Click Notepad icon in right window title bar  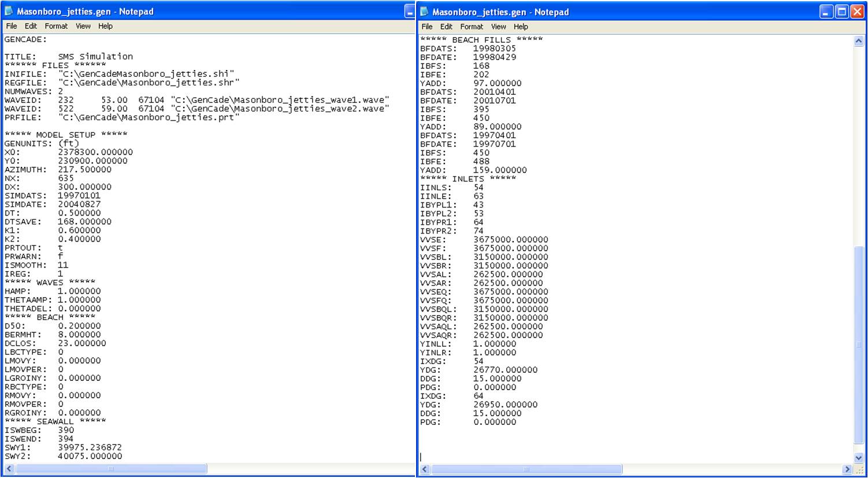pyautogui.click(x=425, y=12)
